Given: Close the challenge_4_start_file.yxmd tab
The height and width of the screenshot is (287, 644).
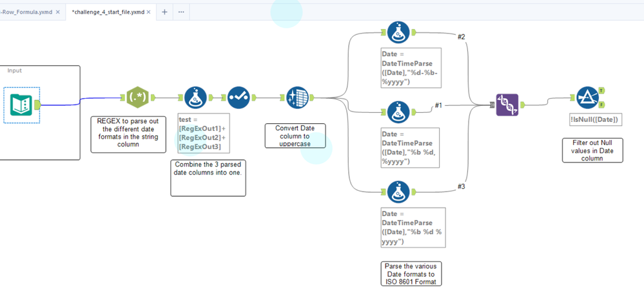Looking at the screenshot, I should point(149,12).
